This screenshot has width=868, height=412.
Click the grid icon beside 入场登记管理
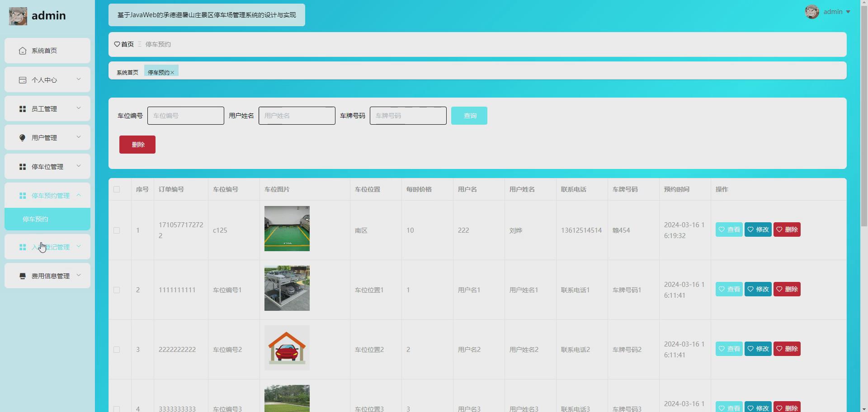(23, 247)
